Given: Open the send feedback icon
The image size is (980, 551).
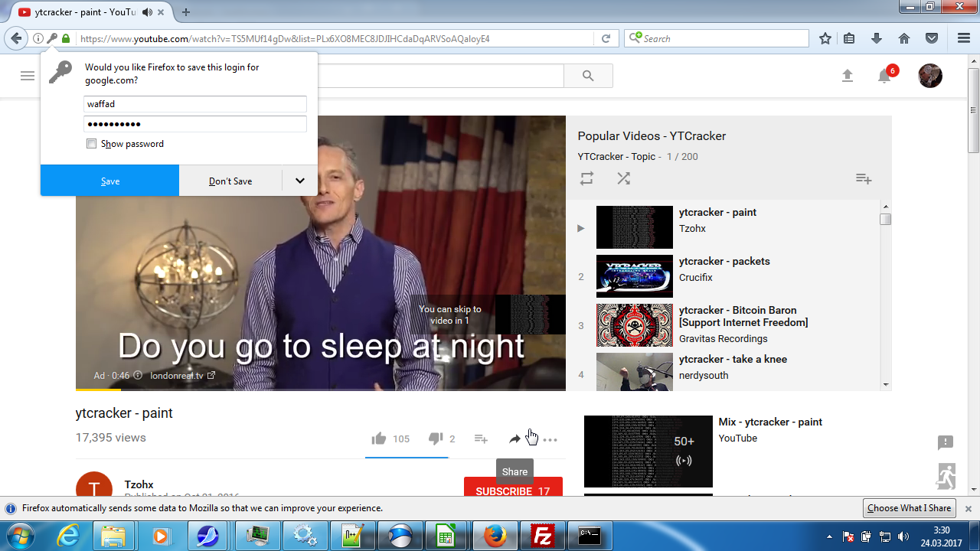Looking at the screenshot, I should [946, 442].
